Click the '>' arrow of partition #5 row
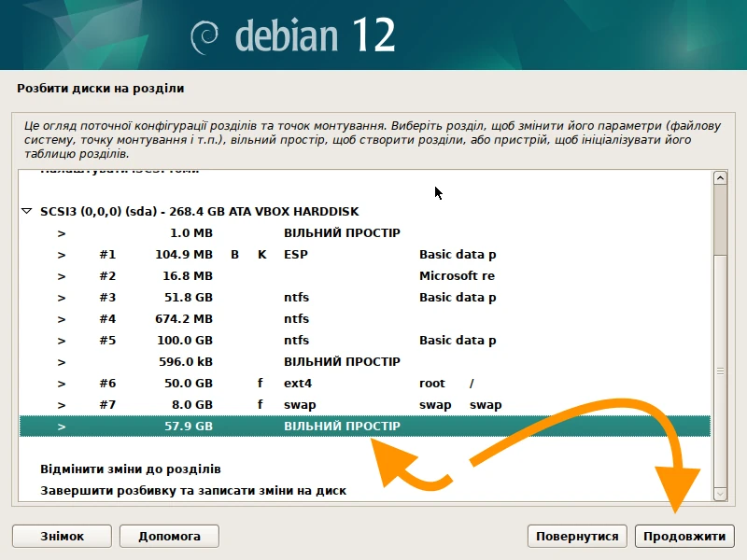 62,341
